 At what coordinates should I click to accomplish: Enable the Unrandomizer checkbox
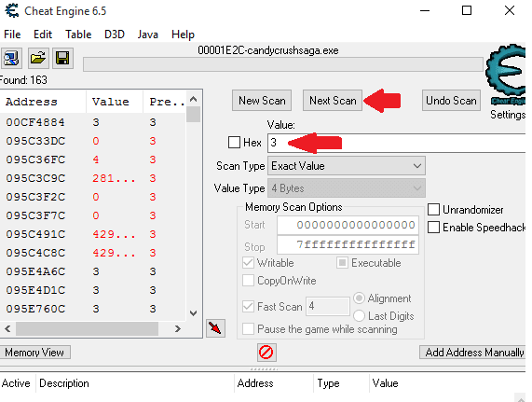pyautogui.click(x=433, y=210)
